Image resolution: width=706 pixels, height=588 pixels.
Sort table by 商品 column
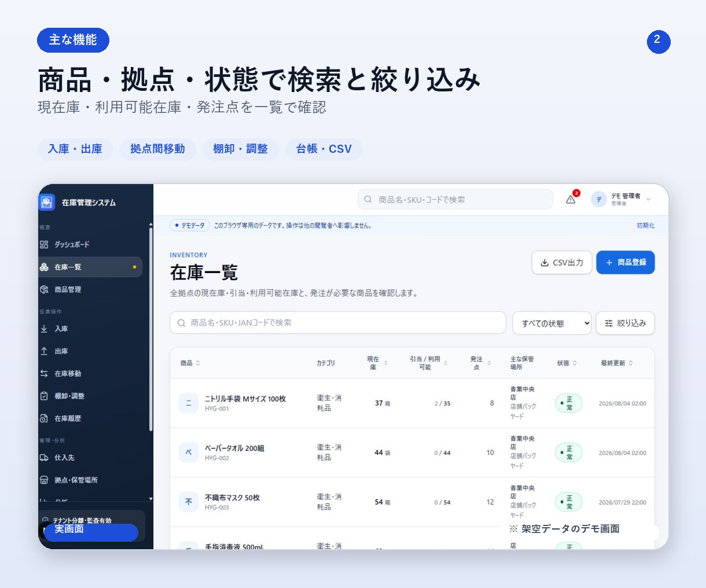point(190,363)
